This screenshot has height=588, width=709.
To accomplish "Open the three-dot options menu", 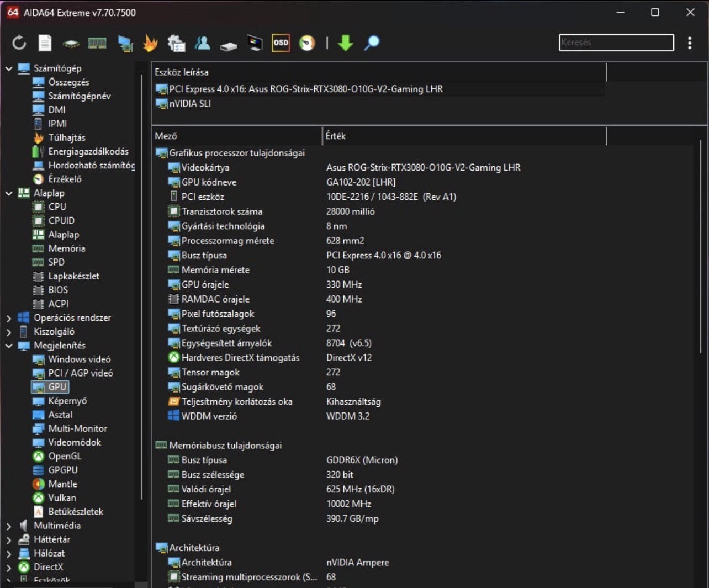I will pyautogui.click(x=690, y=43).
